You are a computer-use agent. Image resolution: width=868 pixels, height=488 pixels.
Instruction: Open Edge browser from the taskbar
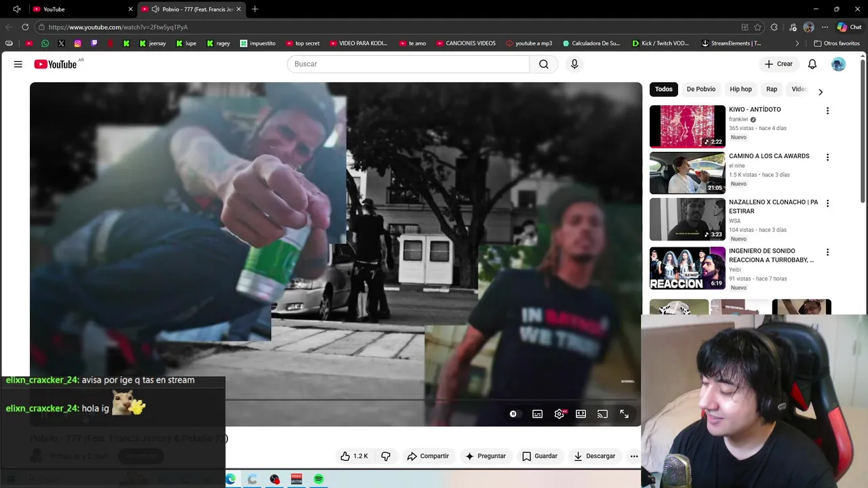tap(231, 479)
